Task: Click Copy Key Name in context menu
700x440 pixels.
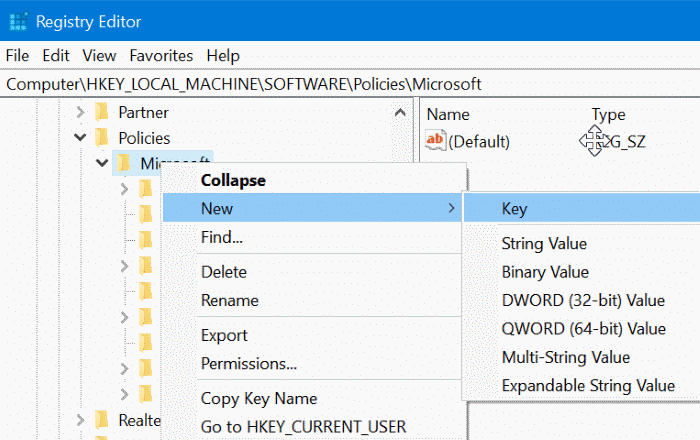Action: 258,398
